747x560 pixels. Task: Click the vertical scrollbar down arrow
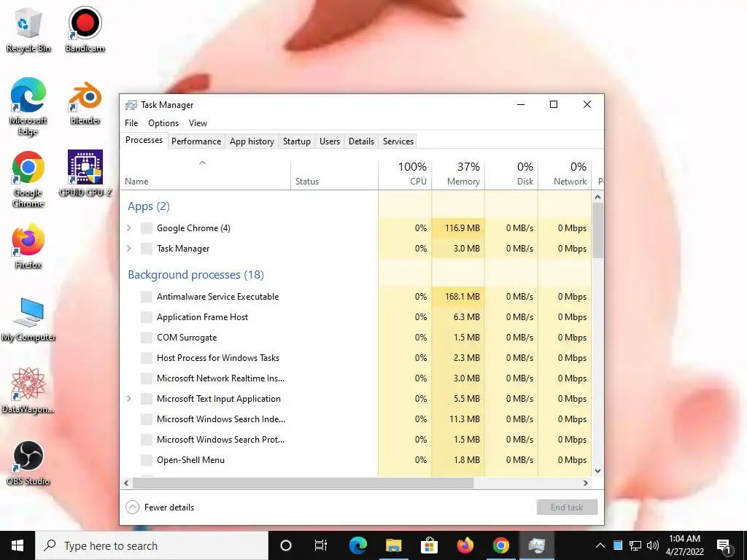coord(598,471)
